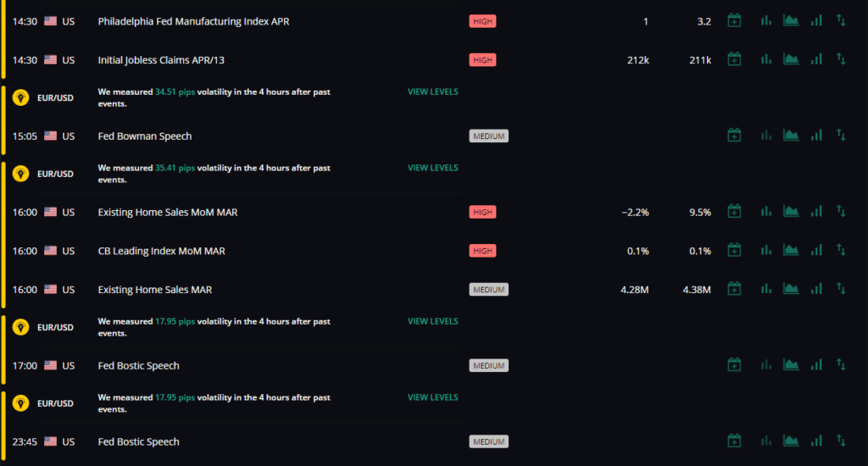Image resolution: width=868 pixels, height=466 pixels.
Task: Add CB Leading Index MoM to calendar
Action: tap(734, 250)
